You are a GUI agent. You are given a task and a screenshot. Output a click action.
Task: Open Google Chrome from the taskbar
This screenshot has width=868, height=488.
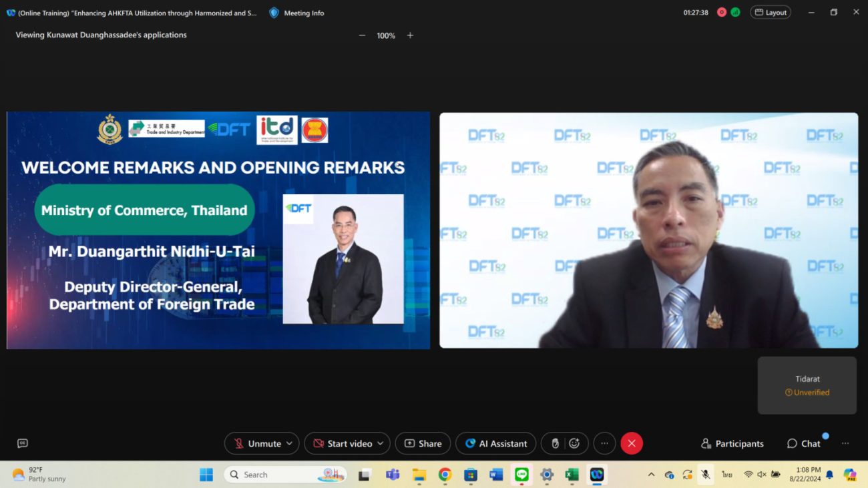coord(445,475)
